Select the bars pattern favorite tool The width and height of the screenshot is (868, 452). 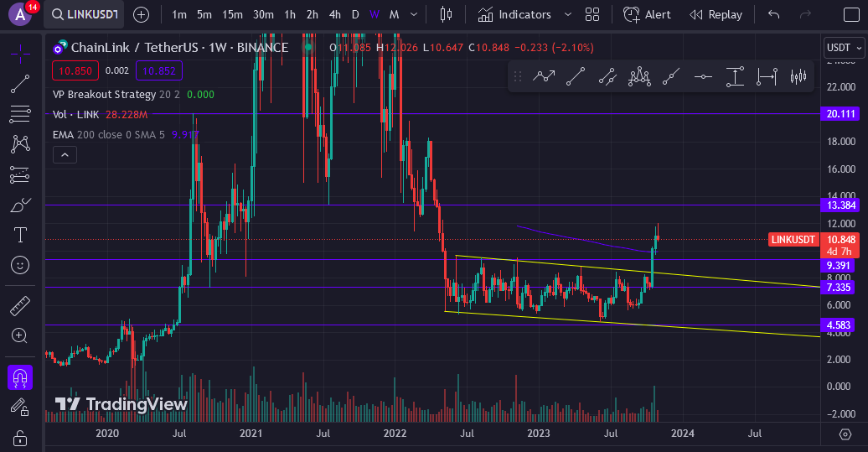pos(798,76)
